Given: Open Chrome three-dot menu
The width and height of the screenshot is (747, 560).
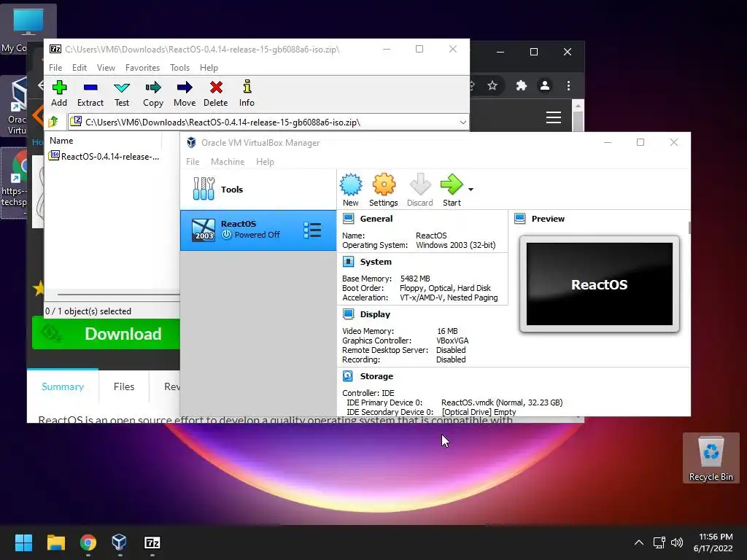Looking at the screenshot, I should (x=568, y=86).
